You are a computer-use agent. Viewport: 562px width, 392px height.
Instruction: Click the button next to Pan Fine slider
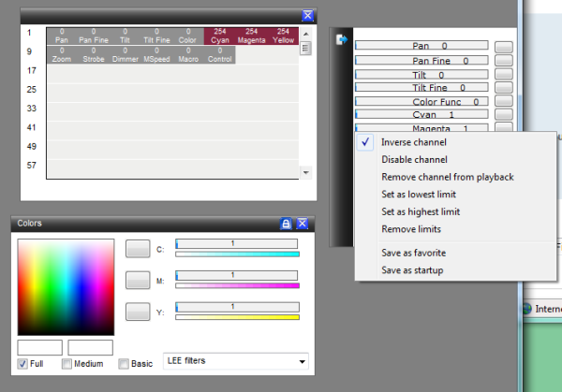pos(504,61)
